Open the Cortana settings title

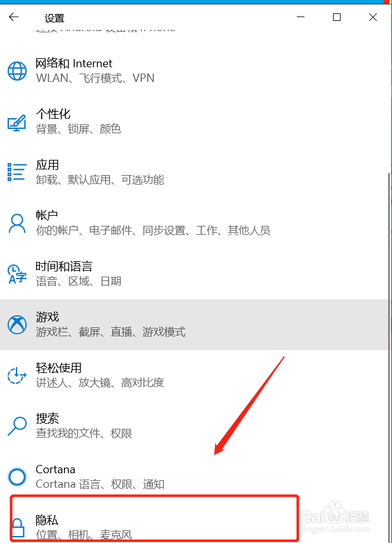tap(55, 469)
